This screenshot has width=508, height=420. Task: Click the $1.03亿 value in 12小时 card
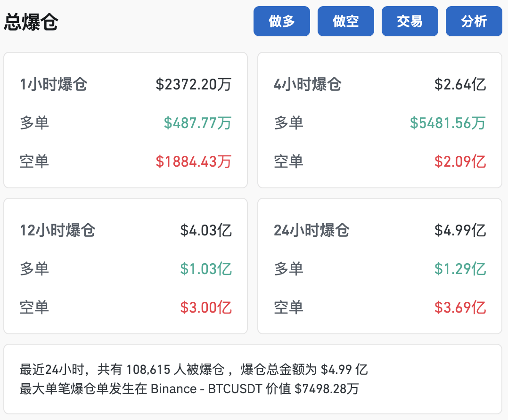pos(206,269)
